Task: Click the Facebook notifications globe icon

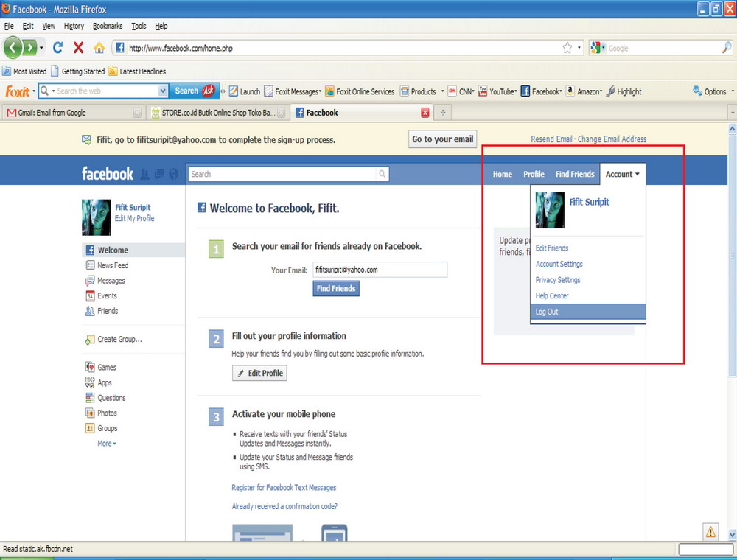Action: click(x=173, y=175)
